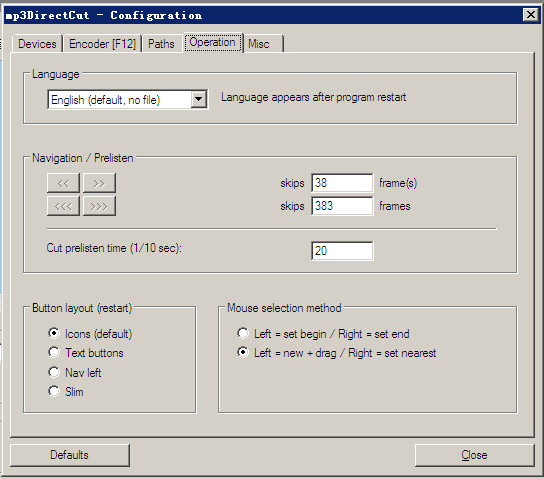
Task: Select Icons (default) button layout
Action: pos(90,334)
